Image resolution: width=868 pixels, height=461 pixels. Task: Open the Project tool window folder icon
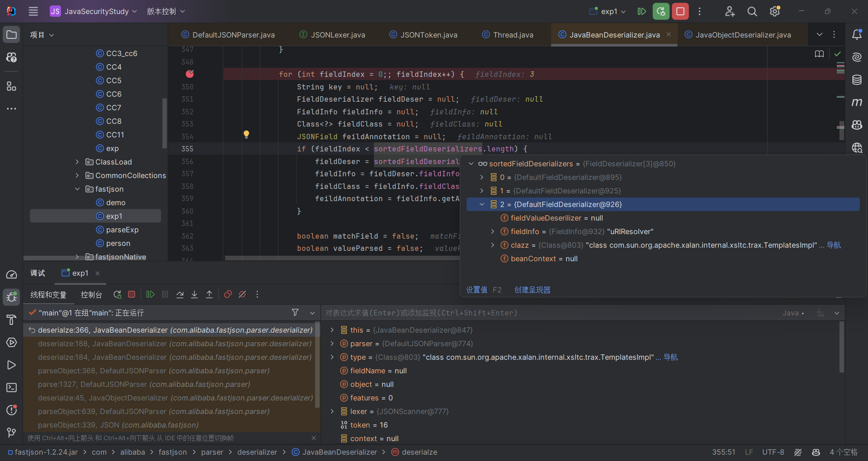[12, 35]
